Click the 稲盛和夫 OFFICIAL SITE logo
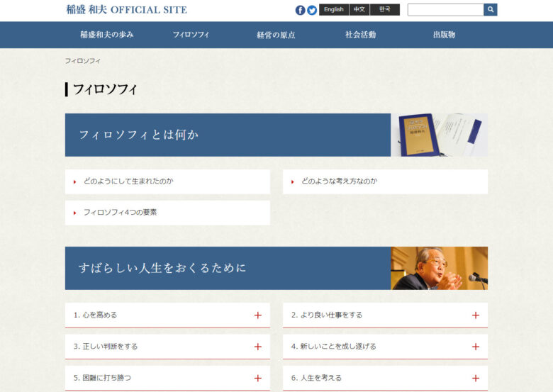Viewport: 553px width, 392px height. point(127,9)
